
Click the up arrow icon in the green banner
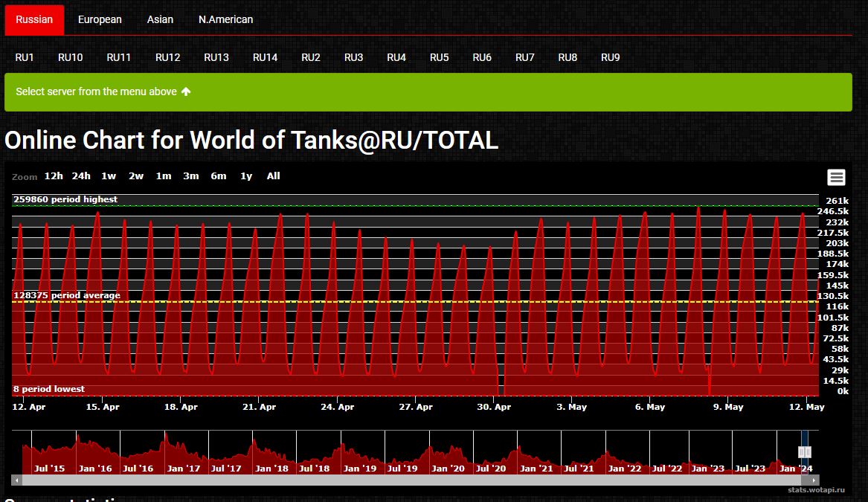[186, 91]
